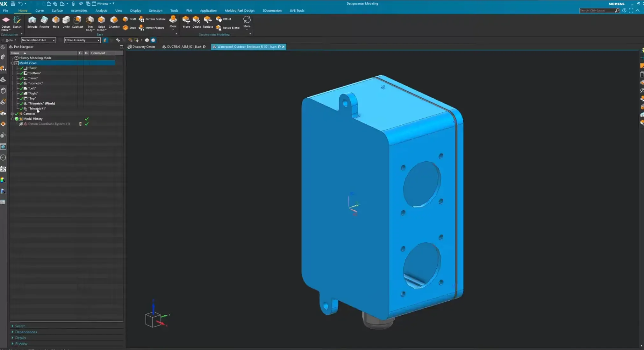Click More in Synchronous Modeling group
644x350 pixels.
pos(247,23)
